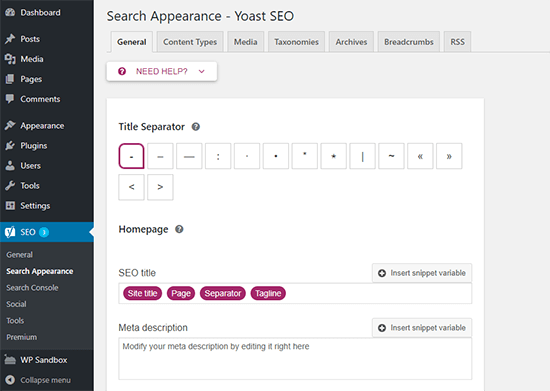Select the left guillemet « separator
Image resolution: width=550 pixels, height=391 pixels.
click(x=420, y=156)
